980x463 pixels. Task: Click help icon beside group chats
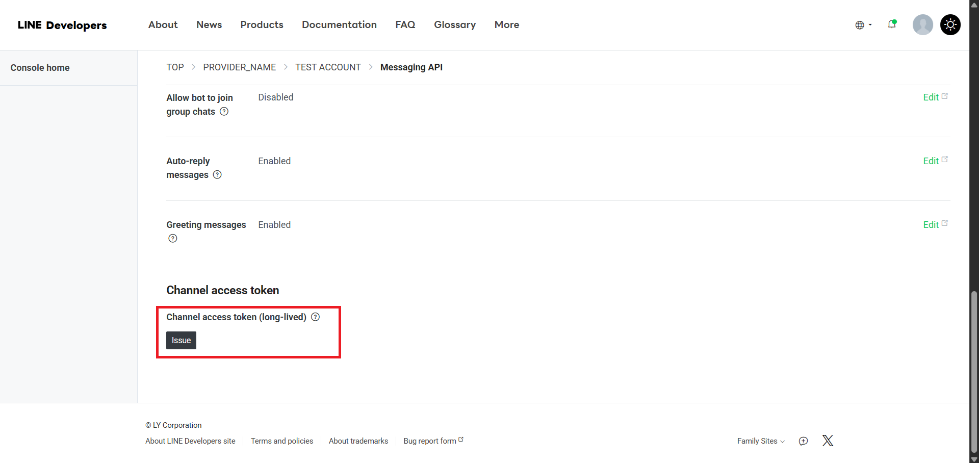click(224, 112)
